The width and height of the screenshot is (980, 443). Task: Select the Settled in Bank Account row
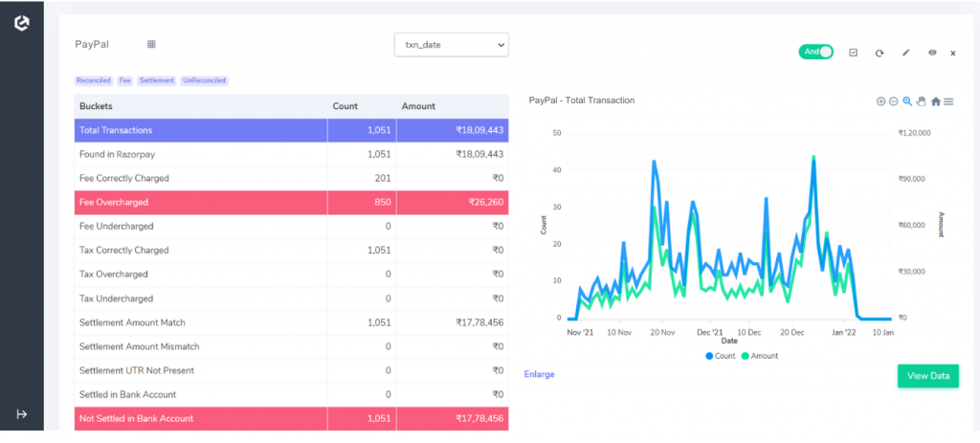[291, 395]
